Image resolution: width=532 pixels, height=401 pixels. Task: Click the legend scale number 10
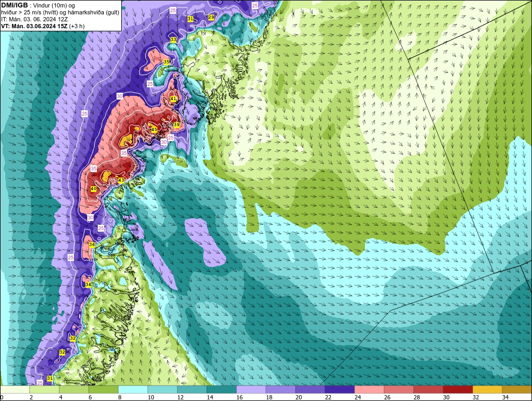coord(151,397)
